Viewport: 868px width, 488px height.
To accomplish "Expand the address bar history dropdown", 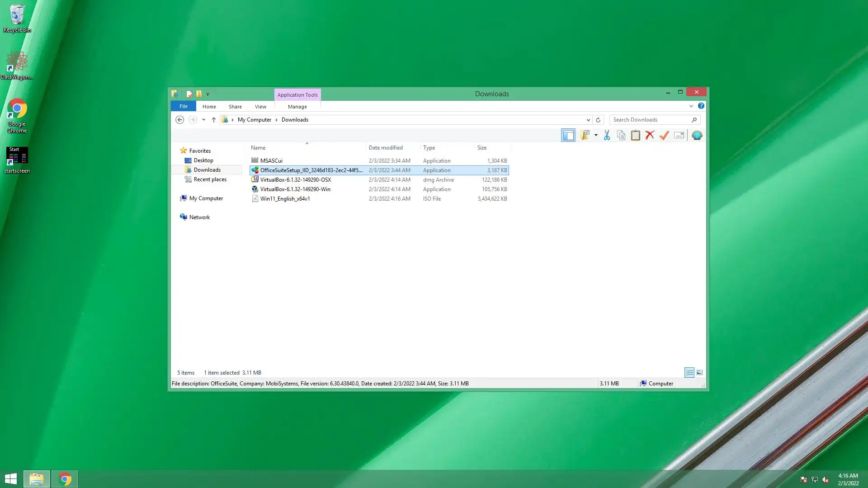I will [588, 120].
